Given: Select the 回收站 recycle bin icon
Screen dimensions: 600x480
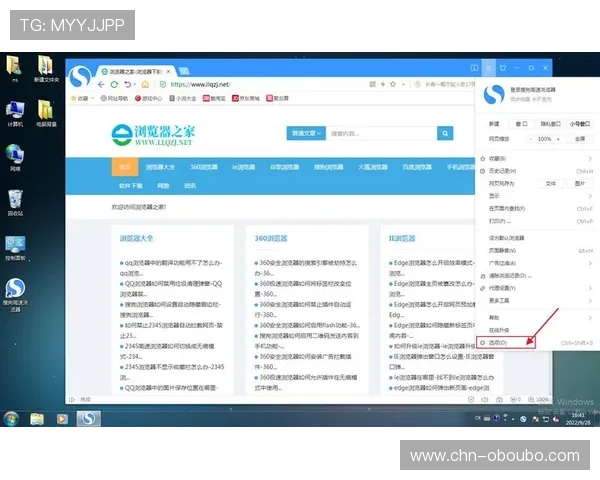Looking at the screenshot, I should (15, 203).
